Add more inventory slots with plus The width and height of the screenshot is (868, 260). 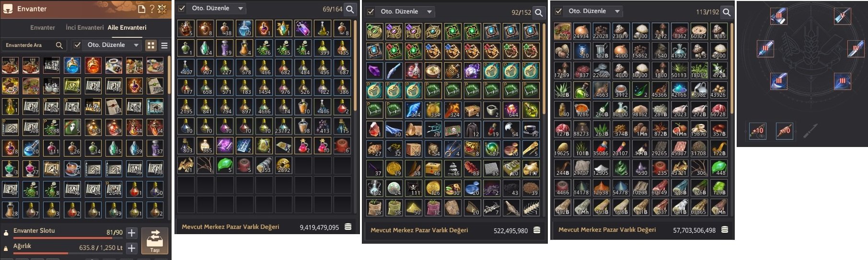tap(132, 233)
